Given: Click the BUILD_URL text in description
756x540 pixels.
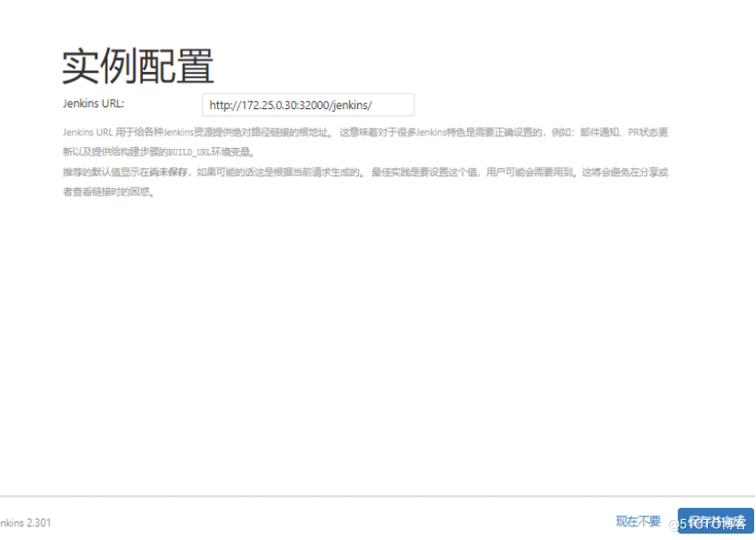Looking at the screenshot, I should [x=190, y=153].
